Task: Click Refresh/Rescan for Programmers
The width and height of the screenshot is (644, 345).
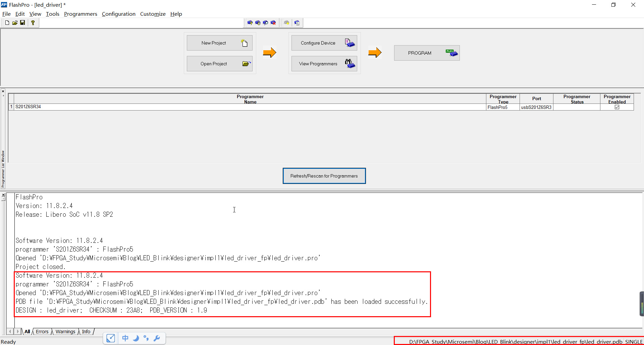Action: [x=324, y=176]
